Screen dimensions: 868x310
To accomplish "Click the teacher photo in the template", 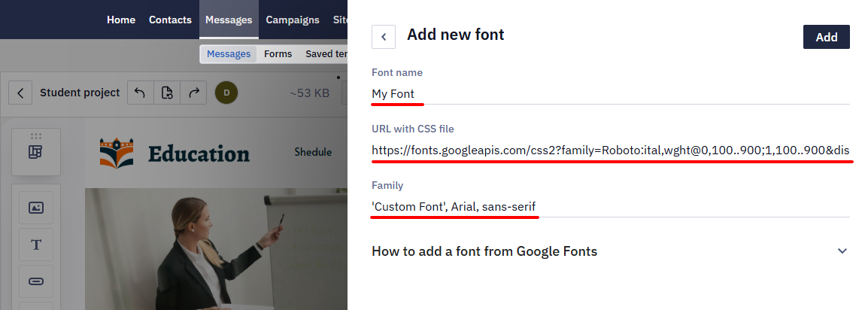I will point(217,249).
